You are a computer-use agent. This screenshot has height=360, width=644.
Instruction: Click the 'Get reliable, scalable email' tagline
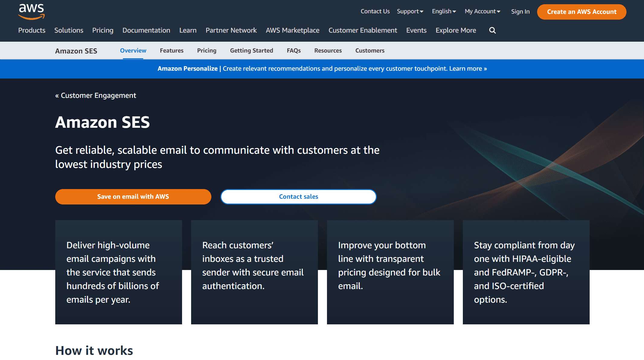coord(217,157)
